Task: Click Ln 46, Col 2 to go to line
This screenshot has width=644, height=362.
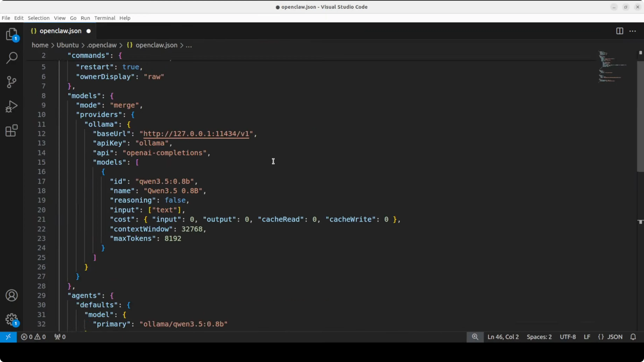Action: (x=503, y=336)
